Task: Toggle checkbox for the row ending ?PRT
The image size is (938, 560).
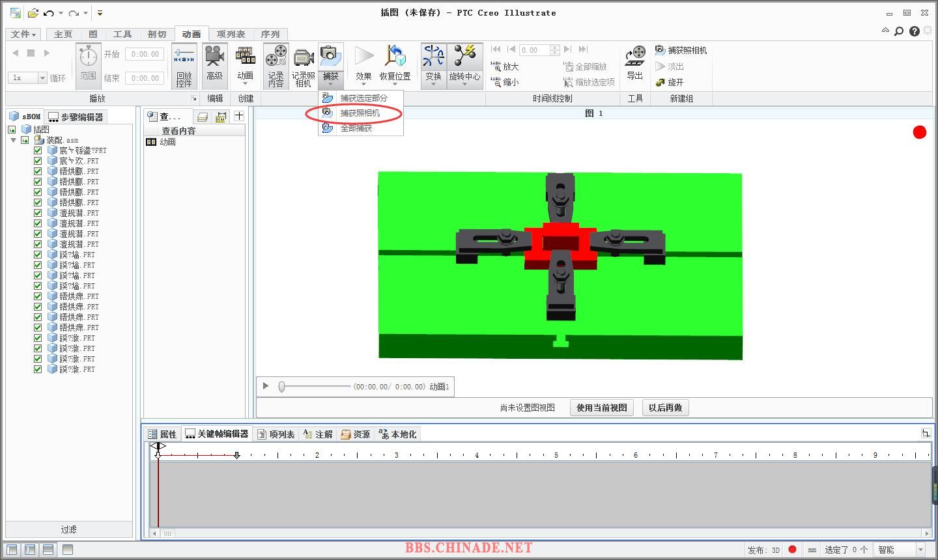Action: (x=38, y=150)
